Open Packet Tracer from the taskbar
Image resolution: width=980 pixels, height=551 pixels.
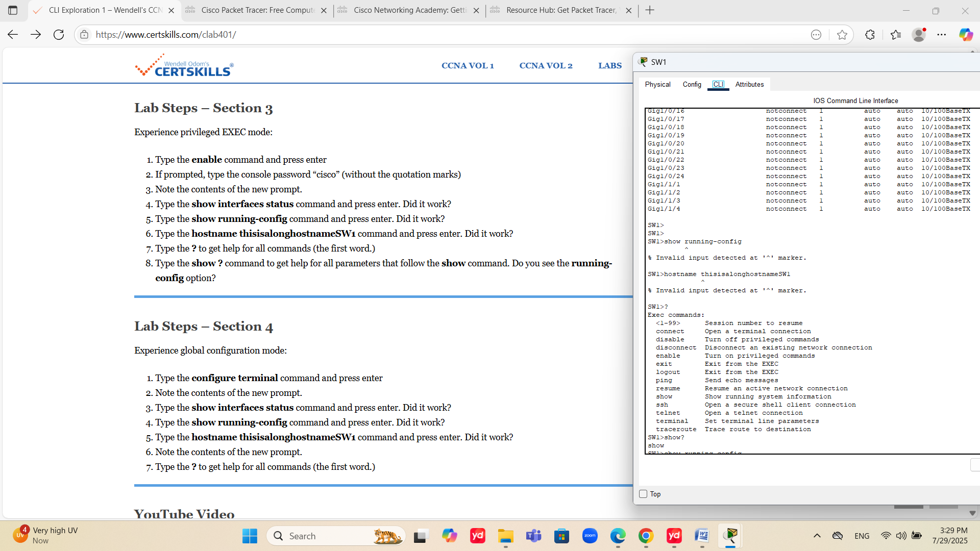(730, 536)
